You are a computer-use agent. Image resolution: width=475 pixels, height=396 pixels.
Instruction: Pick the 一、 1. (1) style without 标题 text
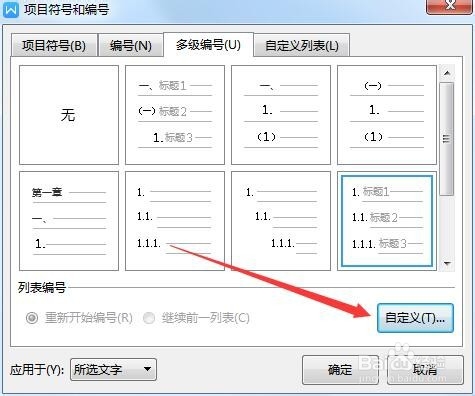(x=281, y=115)
